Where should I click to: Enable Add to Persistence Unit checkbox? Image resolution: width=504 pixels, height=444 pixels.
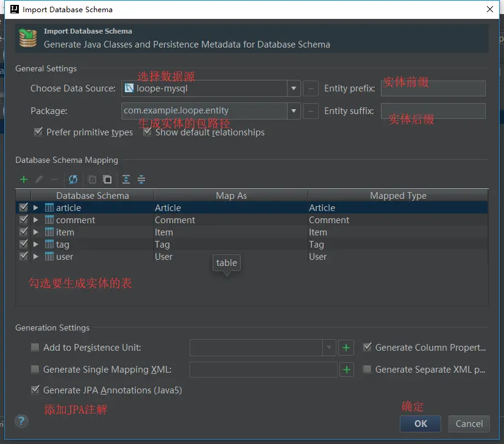(35, 348)
